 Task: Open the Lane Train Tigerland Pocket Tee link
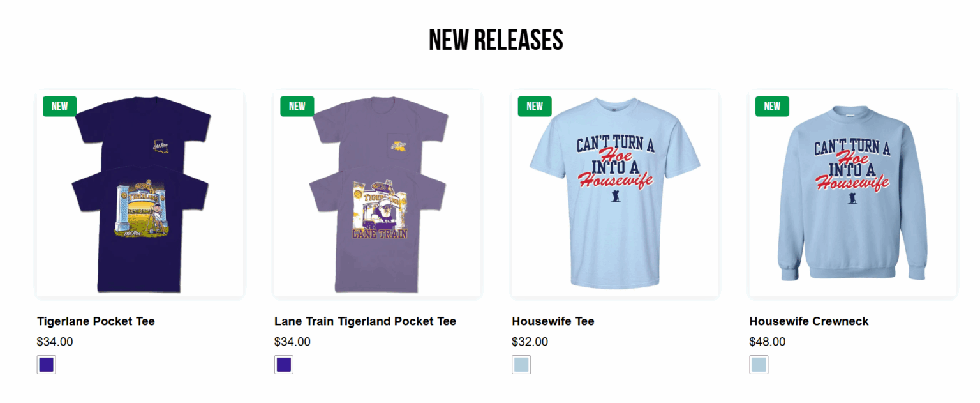coord(365,321)
